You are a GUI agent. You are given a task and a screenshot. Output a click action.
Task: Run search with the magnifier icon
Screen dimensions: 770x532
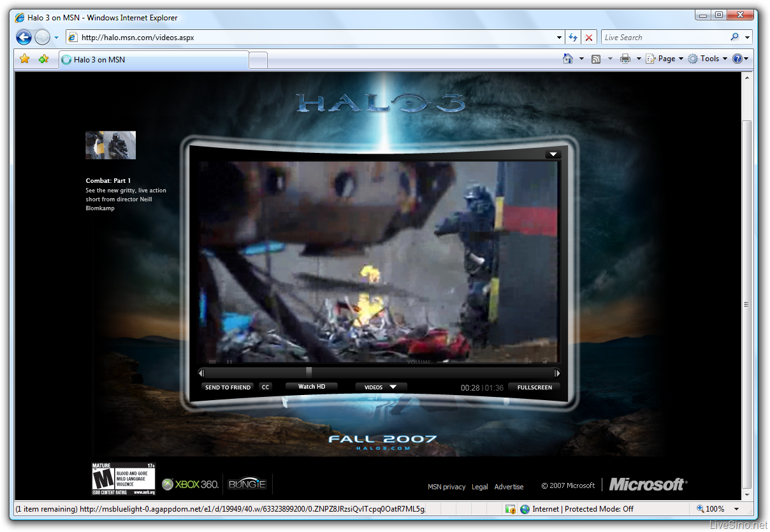point(734,37)
